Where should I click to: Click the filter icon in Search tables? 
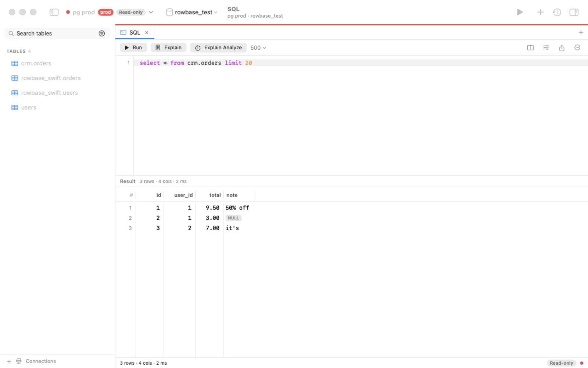[102, 33]
